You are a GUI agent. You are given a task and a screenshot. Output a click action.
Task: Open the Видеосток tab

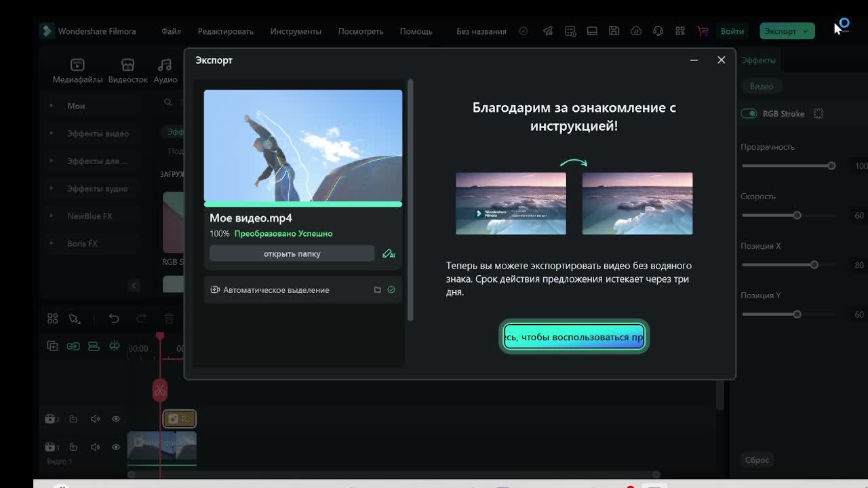coord(127,70)
